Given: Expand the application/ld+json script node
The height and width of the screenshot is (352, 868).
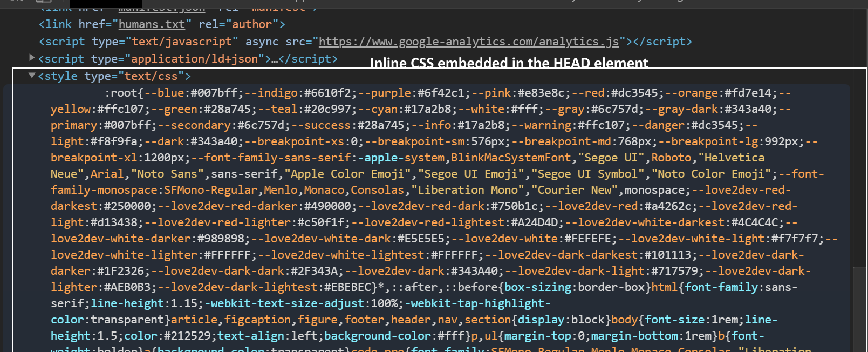Looking at the screenshot, I should [32, 58].
